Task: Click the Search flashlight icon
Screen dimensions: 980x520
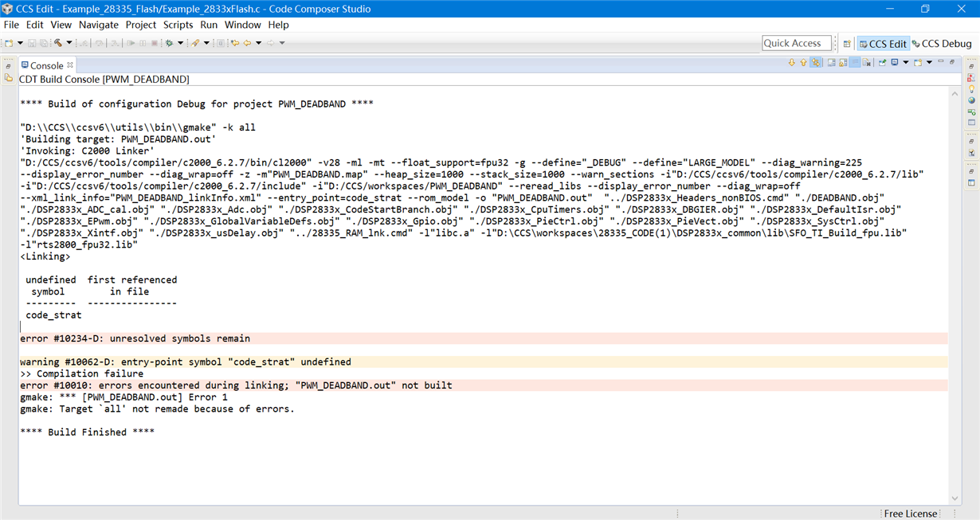Action: (x=194, y=43)
